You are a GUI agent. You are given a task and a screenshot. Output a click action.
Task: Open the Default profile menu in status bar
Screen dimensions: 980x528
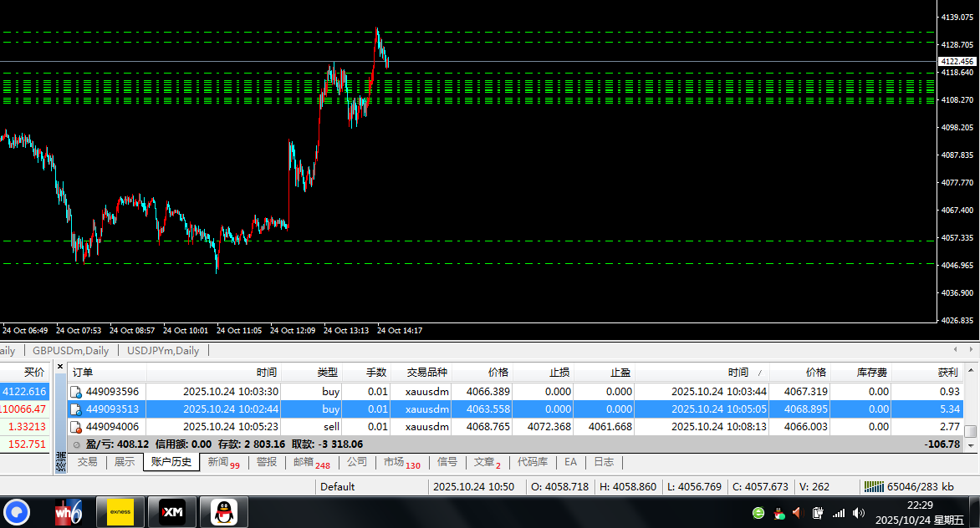coord(337,486)
